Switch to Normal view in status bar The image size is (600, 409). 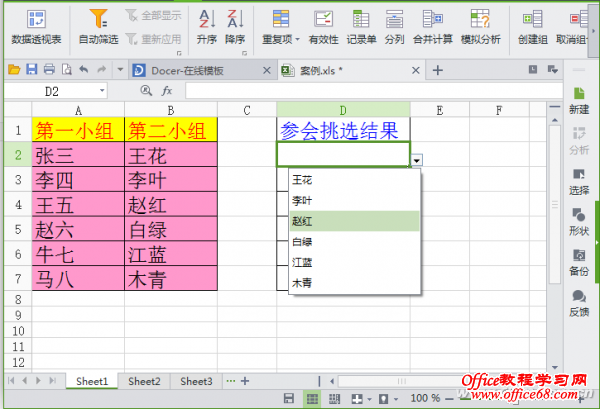click(312, 399)
